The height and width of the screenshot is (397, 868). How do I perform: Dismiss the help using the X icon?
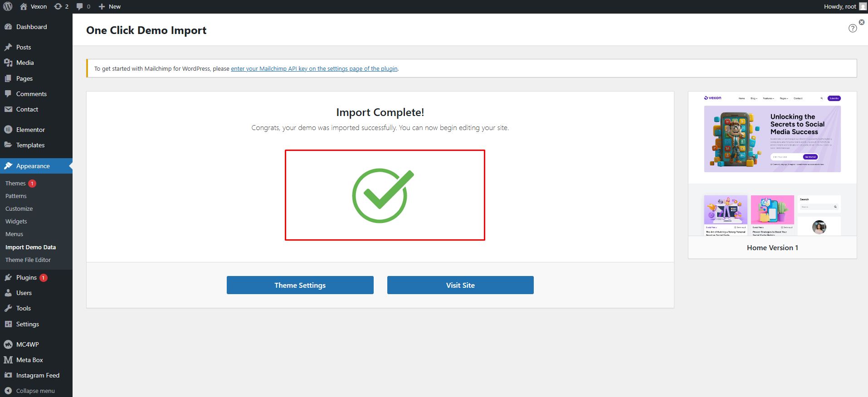click(x=862, y=22)
